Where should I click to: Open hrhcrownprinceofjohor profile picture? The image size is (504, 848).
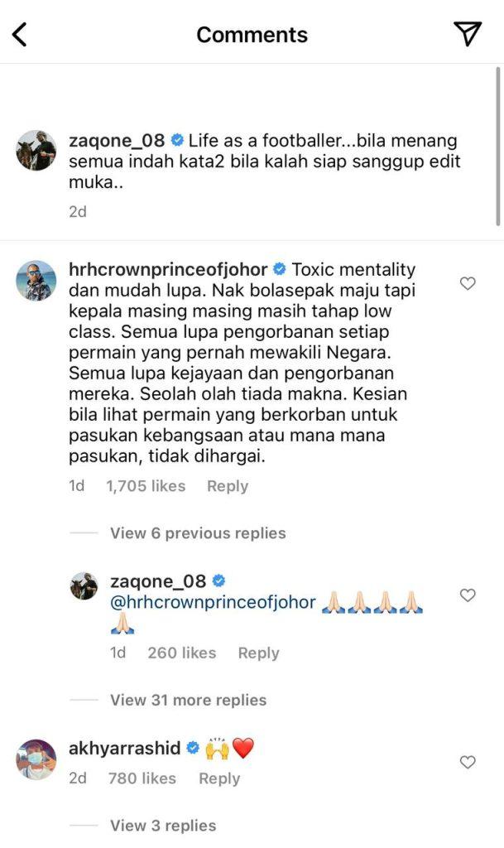[36, 280]
